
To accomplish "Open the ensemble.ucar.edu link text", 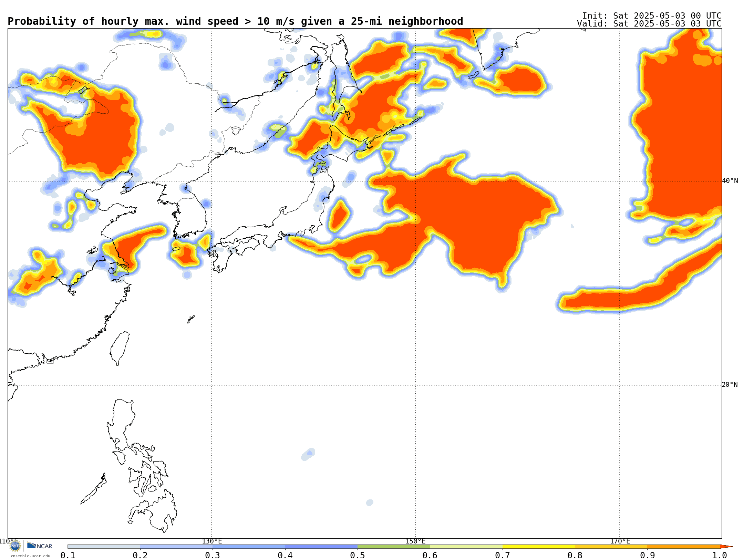I will tap(30, 556).
